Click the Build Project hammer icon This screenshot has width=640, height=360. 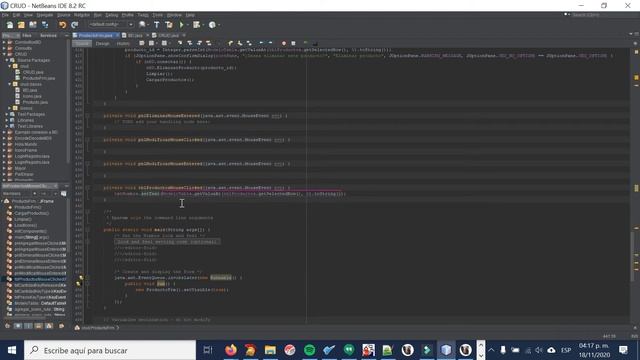point(157,25)
